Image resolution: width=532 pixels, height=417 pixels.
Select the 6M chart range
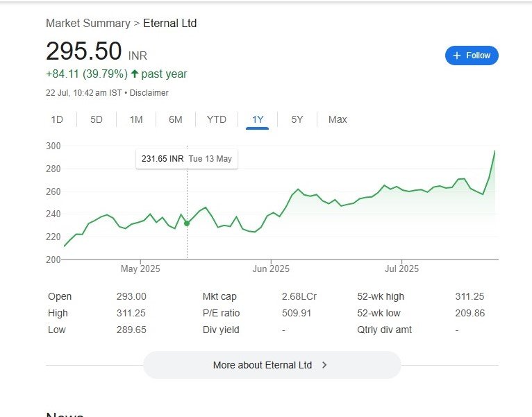coord(176,119)
